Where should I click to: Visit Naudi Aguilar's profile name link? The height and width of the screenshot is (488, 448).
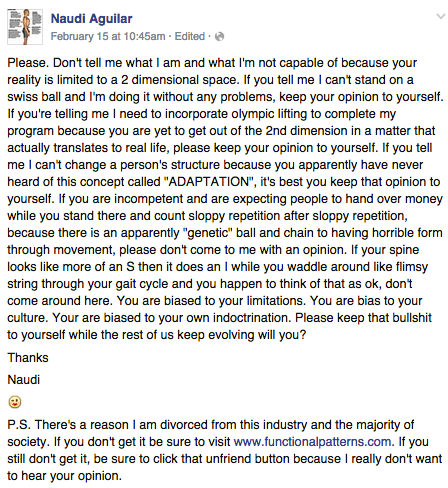[91, 19]
